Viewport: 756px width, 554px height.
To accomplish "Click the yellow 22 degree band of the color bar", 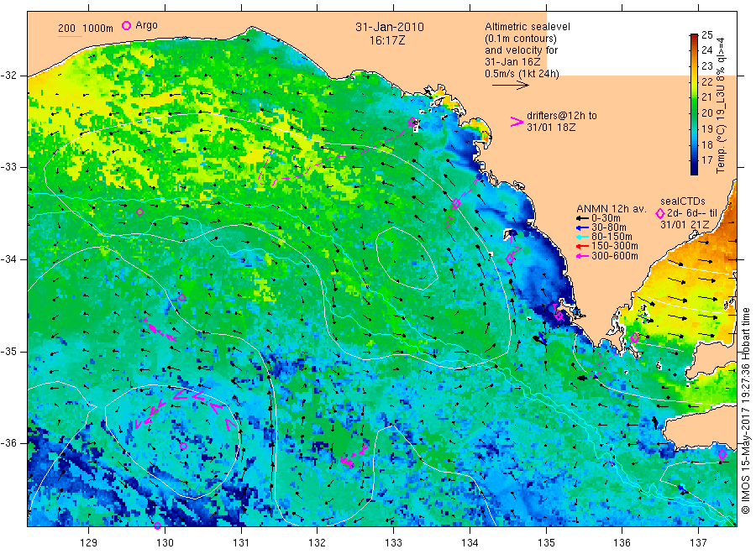I will coord(694,82).
